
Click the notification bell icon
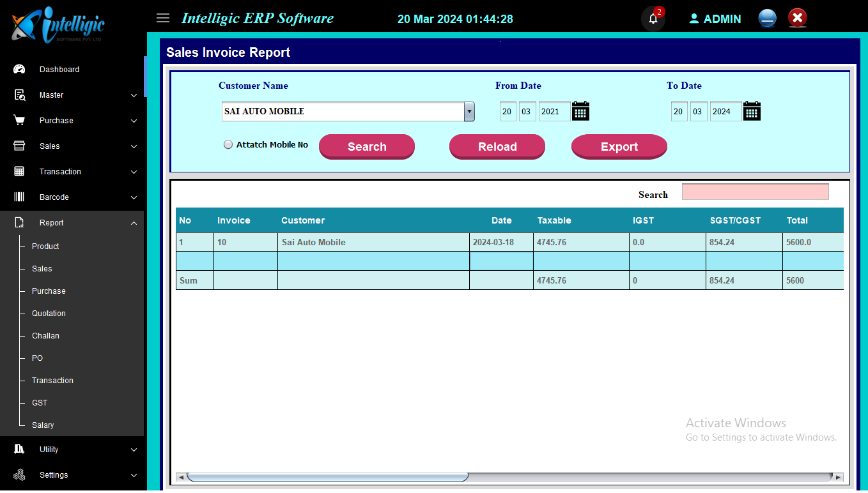tap(653, 19)
